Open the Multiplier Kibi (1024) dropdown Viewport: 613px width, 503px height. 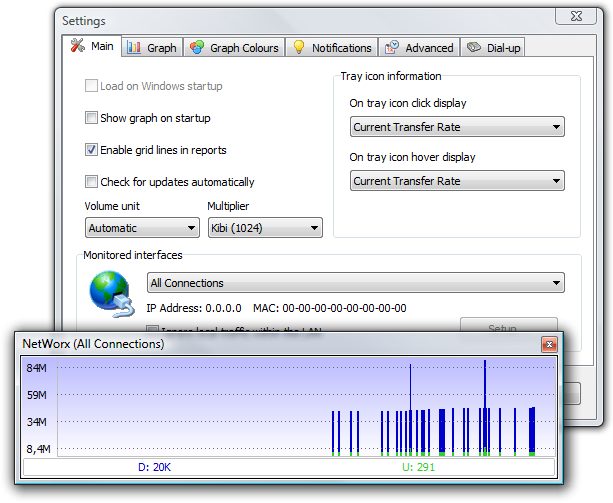(x=265, y=228)
